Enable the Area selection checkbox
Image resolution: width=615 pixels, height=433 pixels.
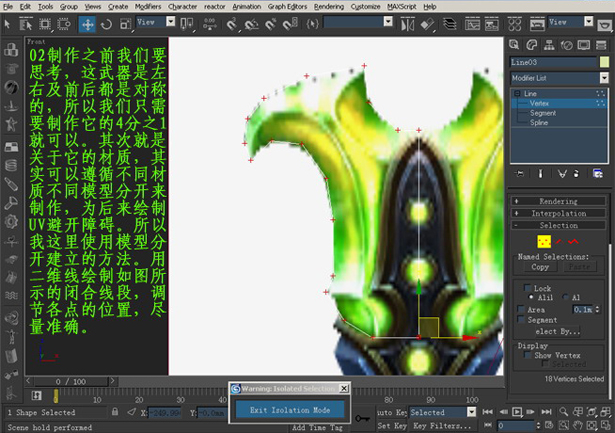(x=521, y=309)
